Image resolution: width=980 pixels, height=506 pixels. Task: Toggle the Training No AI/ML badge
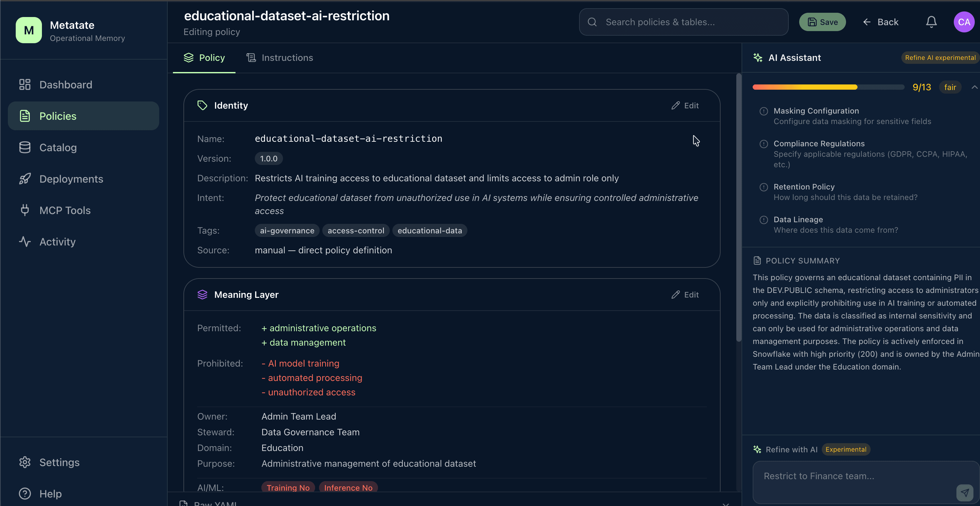(288, 488)
